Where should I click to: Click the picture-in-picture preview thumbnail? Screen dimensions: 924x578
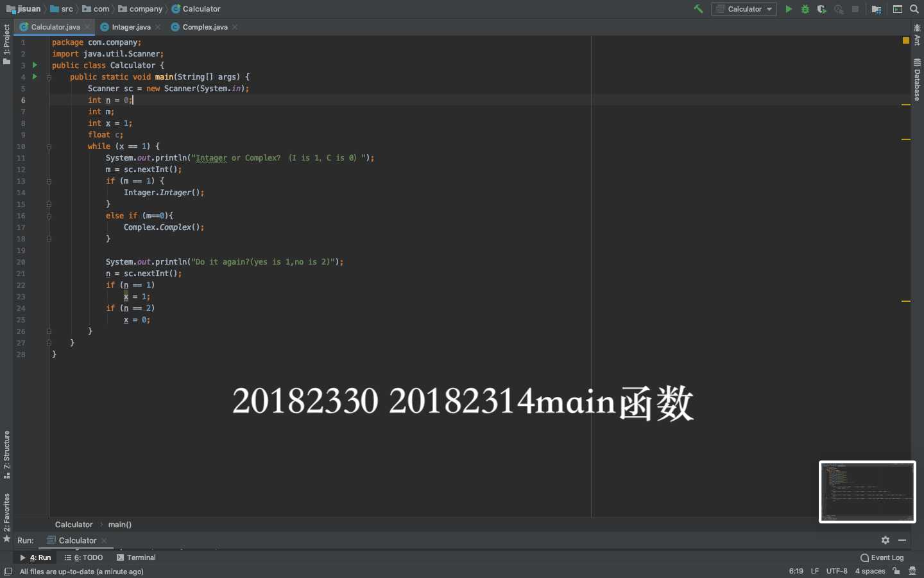pos(868,492)
